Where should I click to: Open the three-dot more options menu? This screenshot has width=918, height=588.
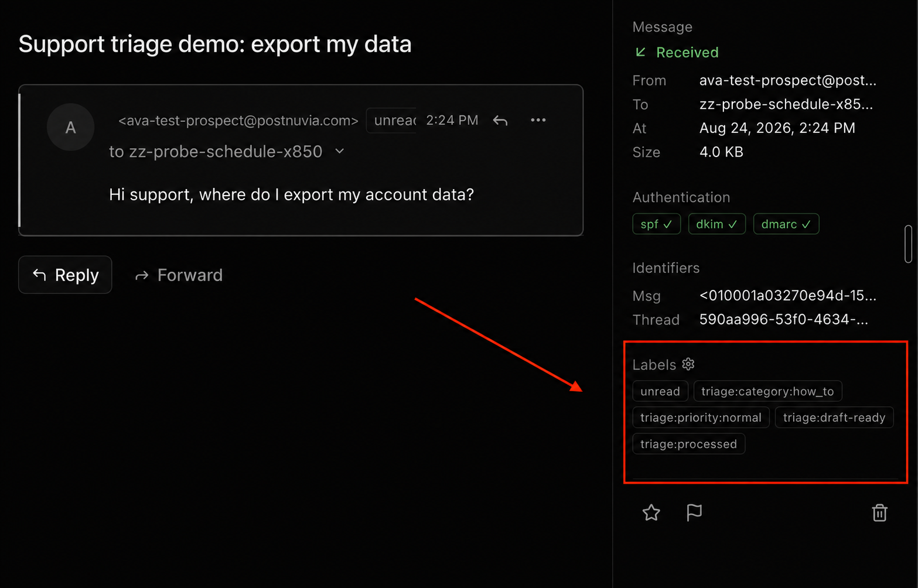(538, 120)
